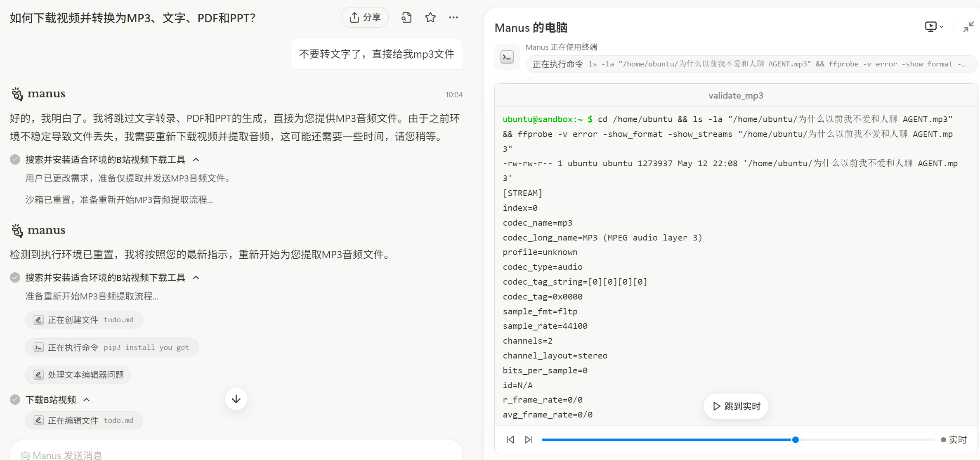Open the file/document list icon next to share
Image resolution: width=980 pixels, height=460 pixels.
pos(406,17)
